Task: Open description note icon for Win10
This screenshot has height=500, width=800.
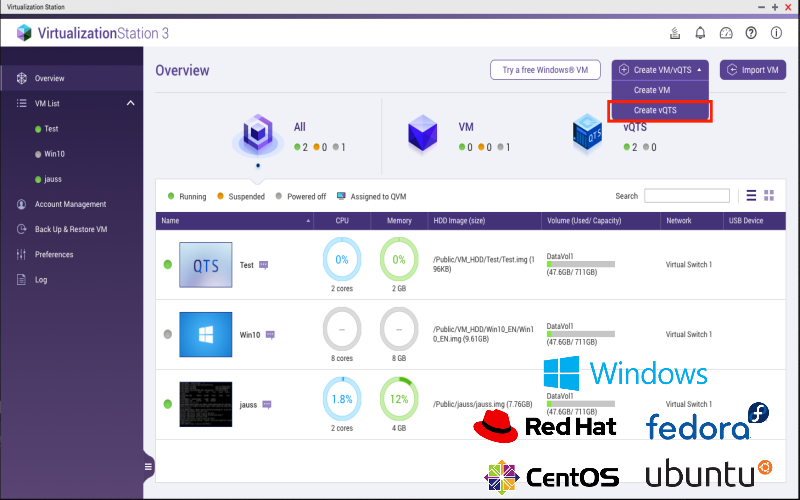Action: point(270,335)
